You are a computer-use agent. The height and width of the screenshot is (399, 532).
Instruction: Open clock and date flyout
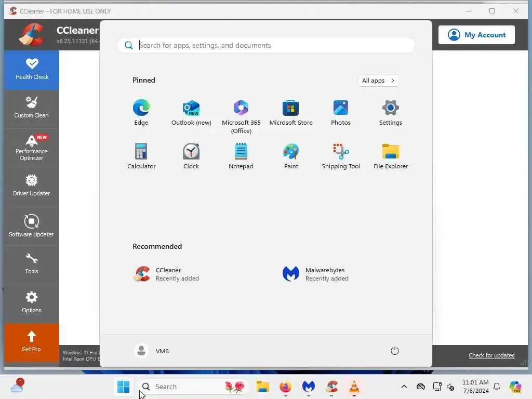pyautogui.click(x=475, y=387)
